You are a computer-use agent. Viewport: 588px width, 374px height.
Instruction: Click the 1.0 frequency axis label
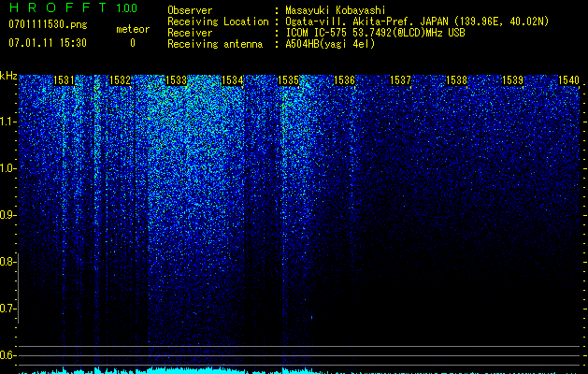[7, 168]
